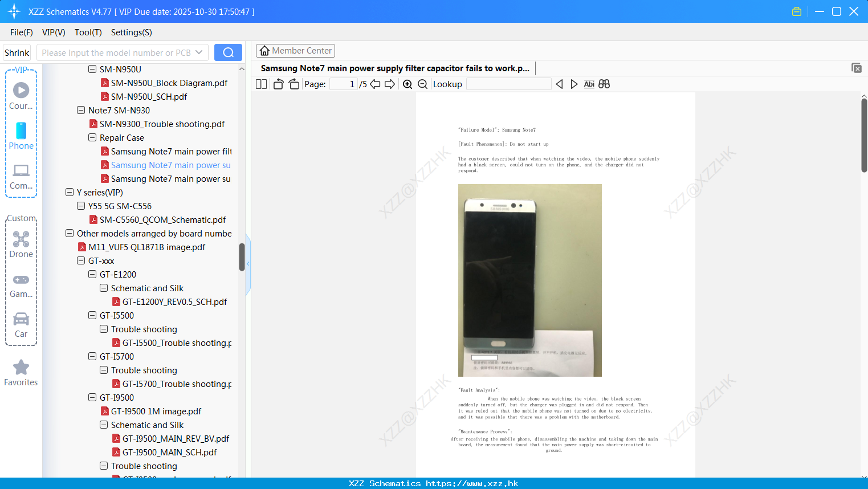This screenshot has width=868, height=489.
Task: Collapse Y series(VIP) node
Action: 70,192
